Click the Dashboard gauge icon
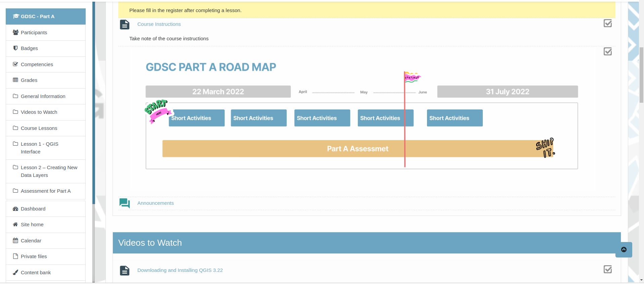 click(x=15, y=209)
